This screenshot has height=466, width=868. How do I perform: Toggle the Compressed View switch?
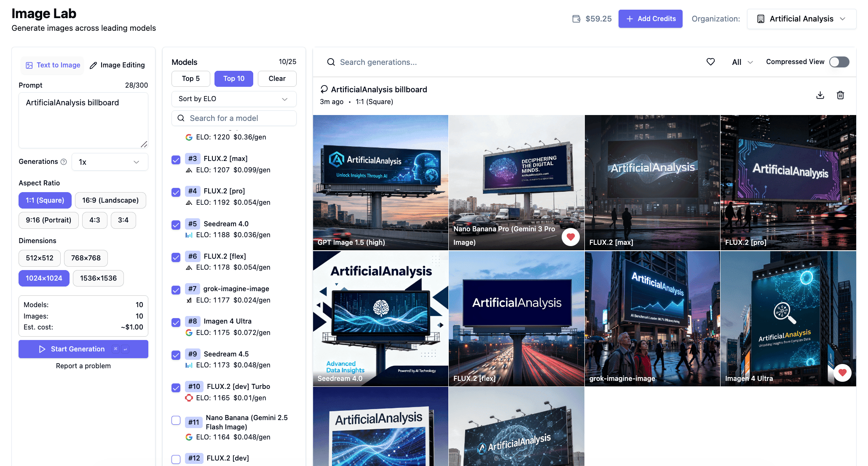pos(839,62)
